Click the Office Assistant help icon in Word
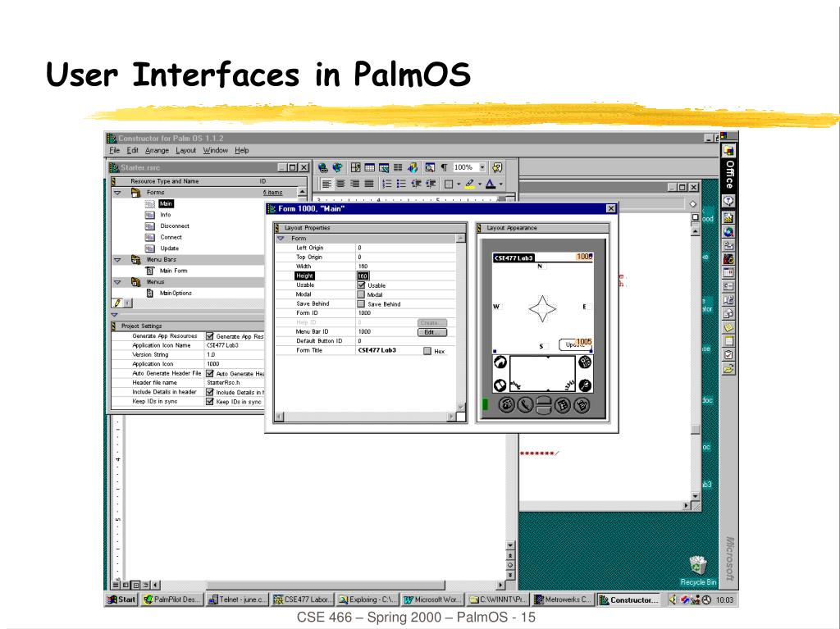The height and width of the screenshot is (629, 840). tap(497, 167)
